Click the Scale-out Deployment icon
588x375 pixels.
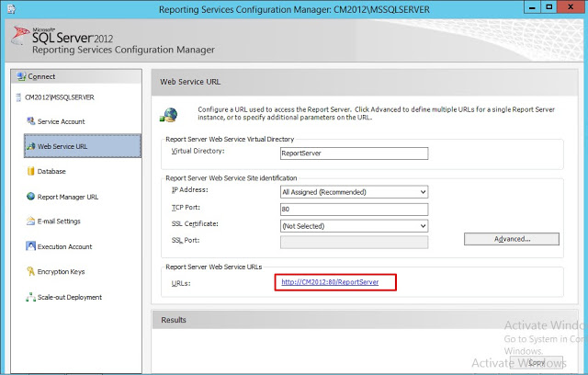click(x=29, y=297)
